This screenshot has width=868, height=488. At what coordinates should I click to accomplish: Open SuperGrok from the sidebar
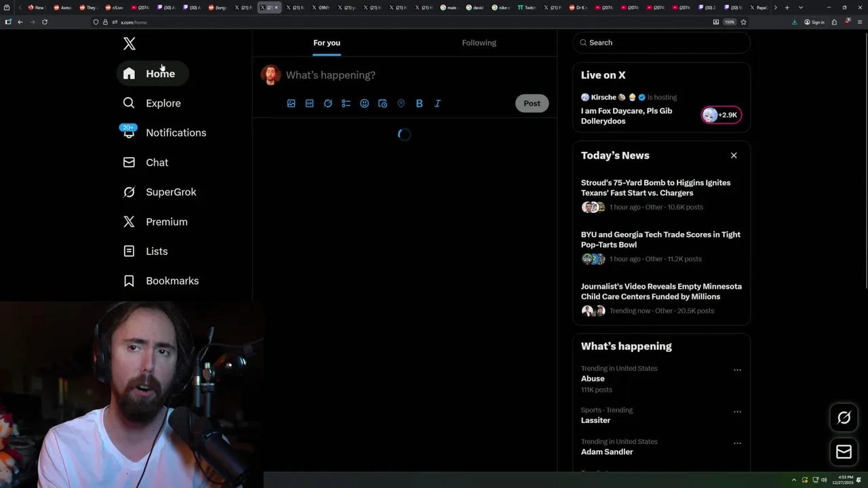160,192
